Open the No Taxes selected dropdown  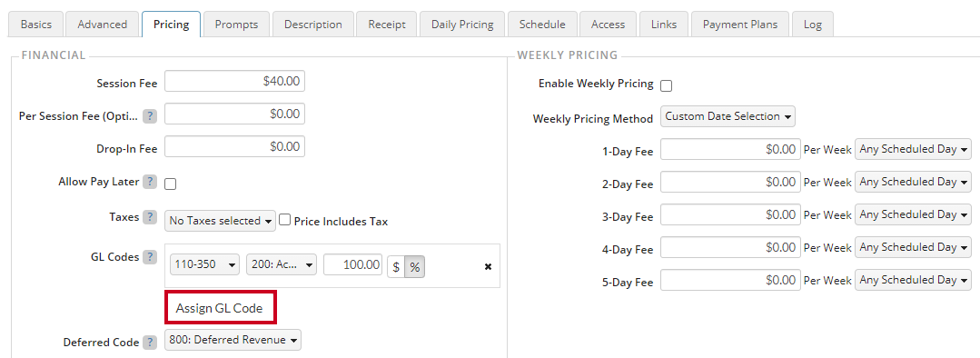click(x=220, y=221)
